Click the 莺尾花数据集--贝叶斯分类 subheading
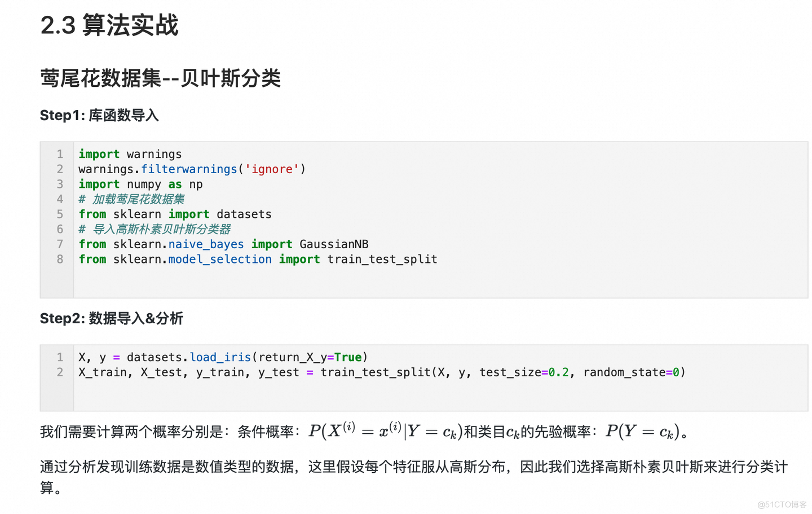This screenshot has height=514, width=812. pos(160,78)
